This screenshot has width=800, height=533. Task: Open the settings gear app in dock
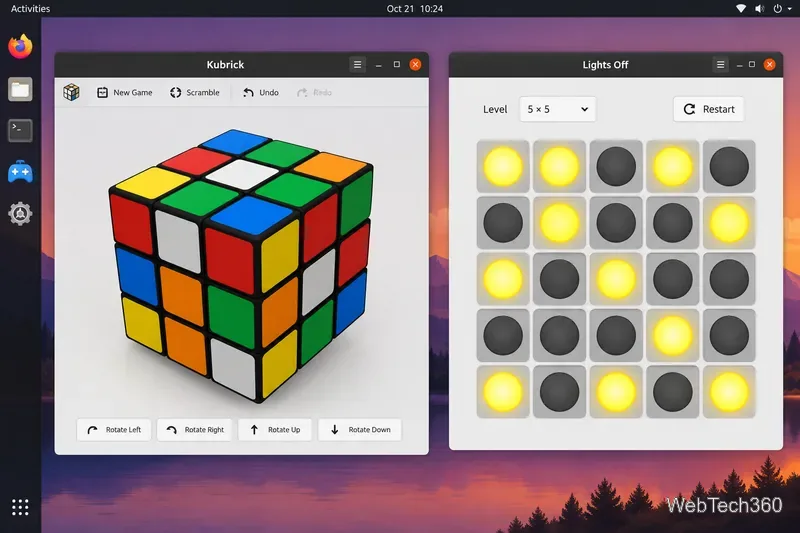pos(20,213)
